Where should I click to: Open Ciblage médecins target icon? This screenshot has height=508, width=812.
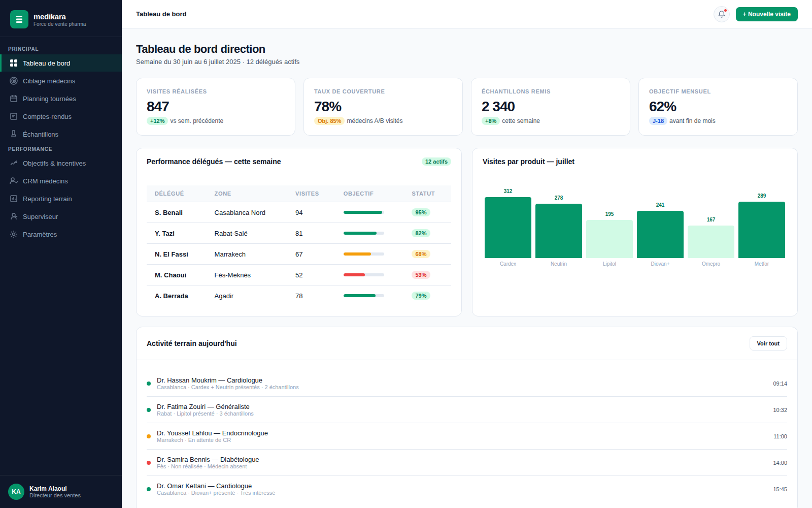point(14,81)
